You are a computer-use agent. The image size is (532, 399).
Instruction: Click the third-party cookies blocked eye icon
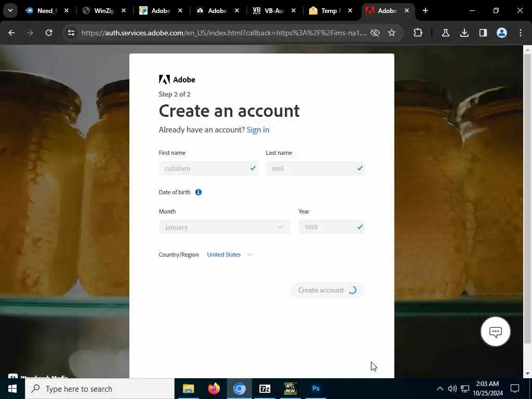point(375,33)
